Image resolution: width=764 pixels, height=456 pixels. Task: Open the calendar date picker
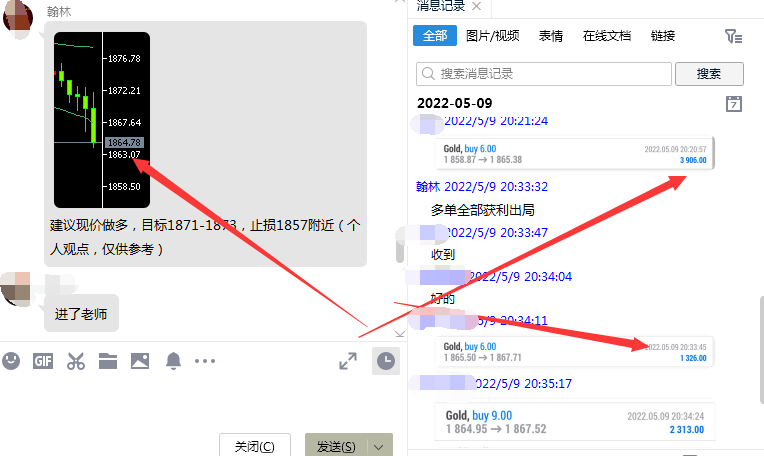(734, 104)
